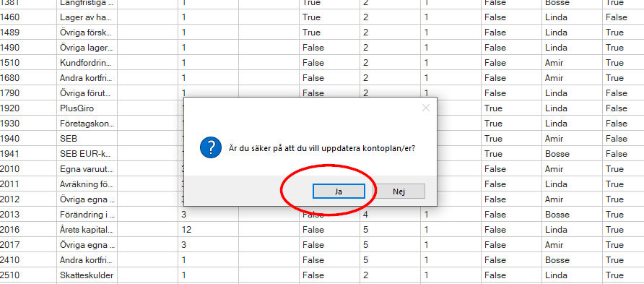Select account number 2410 cell
This screenshot has height=284, width=644.
[28, 260]
